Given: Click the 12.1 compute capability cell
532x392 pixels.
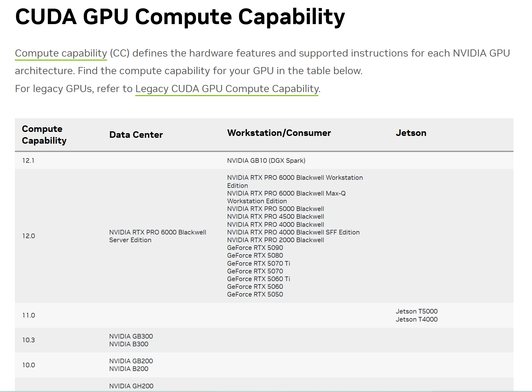Looking at the screenshot, I should pos(28,161).
